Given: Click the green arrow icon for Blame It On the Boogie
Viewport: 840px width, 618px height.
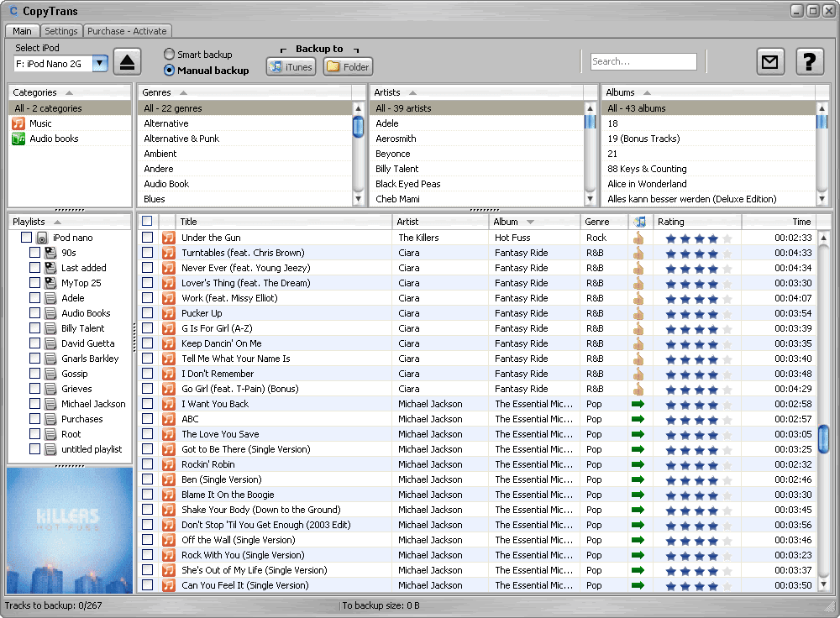Looking at the screenshot, I should pos(638,495).
